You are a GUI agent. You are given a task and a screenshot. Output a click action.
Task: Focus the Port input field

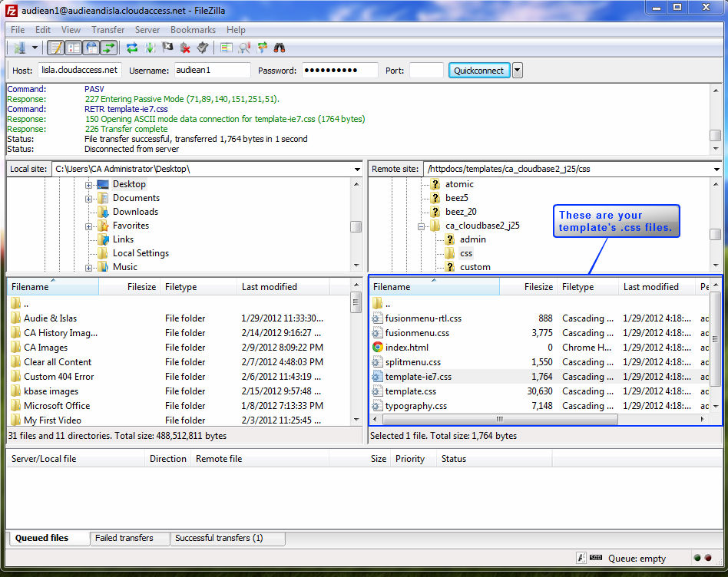coord(426,70)
